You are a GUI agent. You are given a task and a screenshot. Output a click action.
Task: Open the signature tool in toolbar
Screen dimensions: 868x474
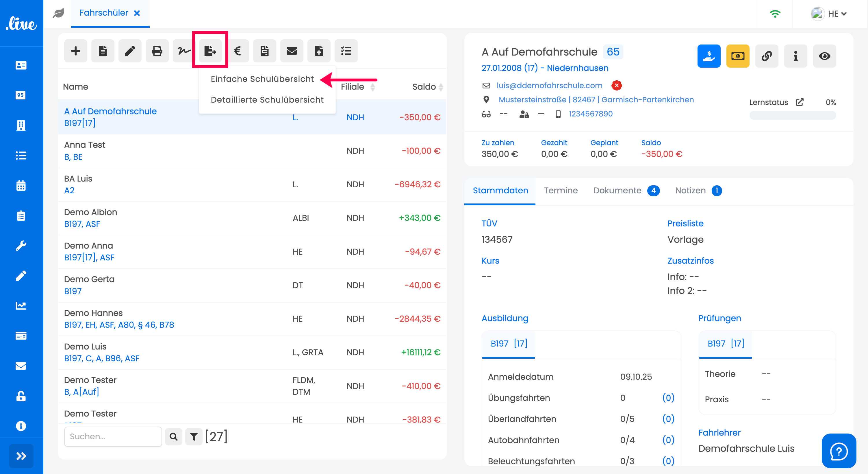coord(184,51)
